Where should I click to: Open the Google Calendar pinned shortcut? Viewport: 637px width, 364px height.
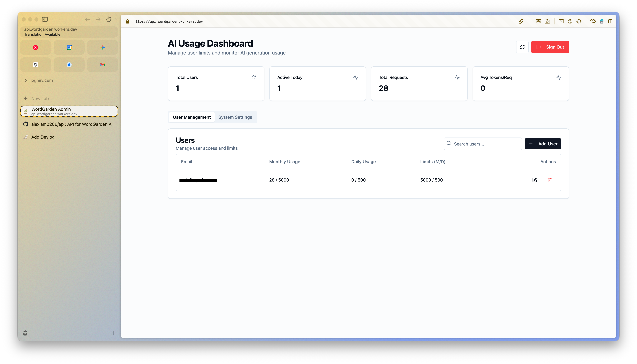(x=69, y=47)
